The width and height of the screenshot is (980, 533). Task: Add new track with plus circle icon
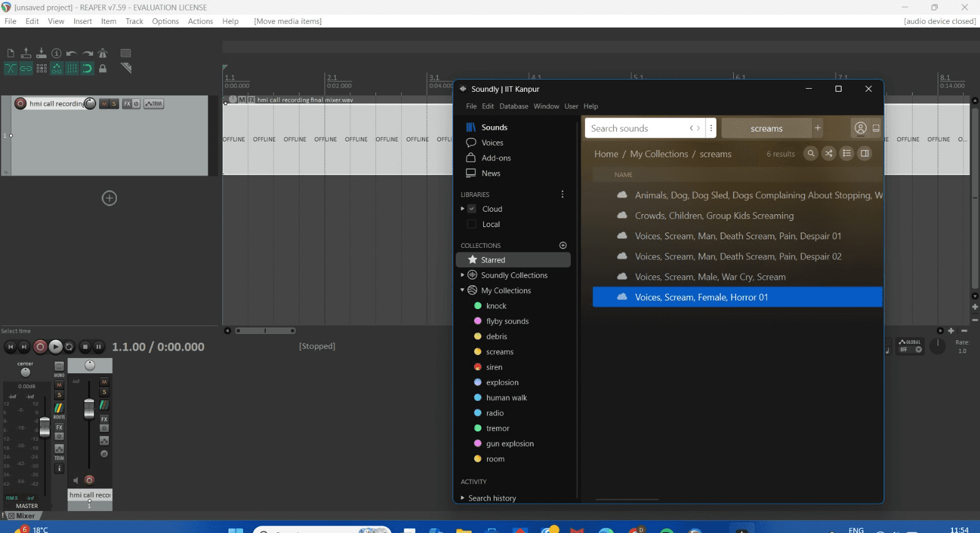coord(109,198)
